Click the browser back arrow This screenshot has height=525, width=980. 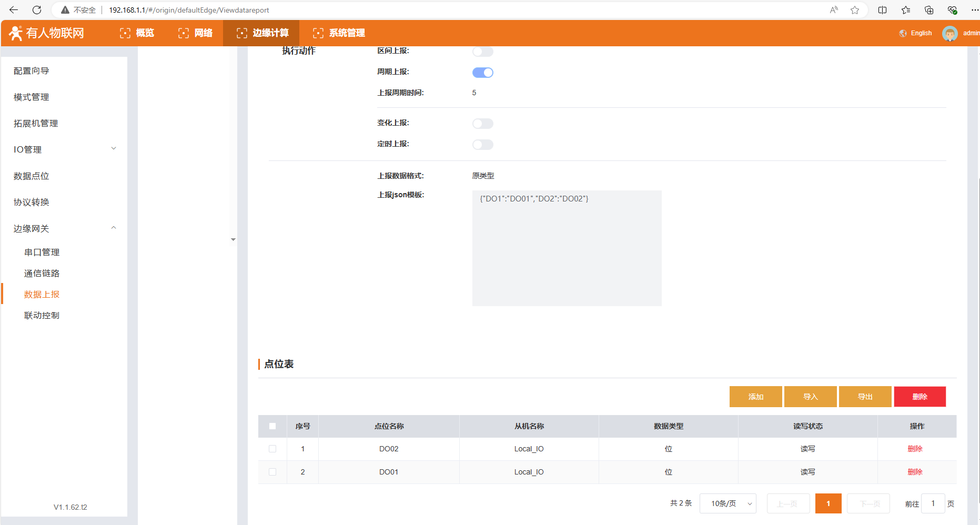point(14,10)
